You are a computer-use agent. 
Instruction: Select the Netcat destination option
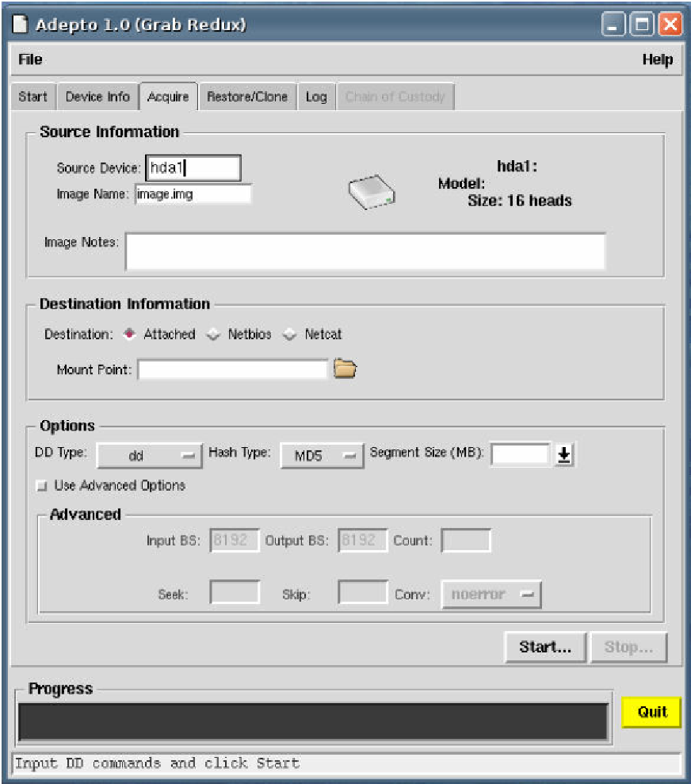[290, 335]
